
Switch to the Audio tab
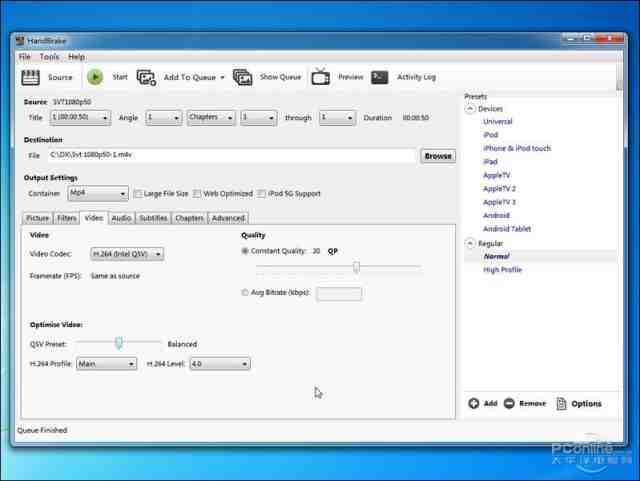[121, 218]
